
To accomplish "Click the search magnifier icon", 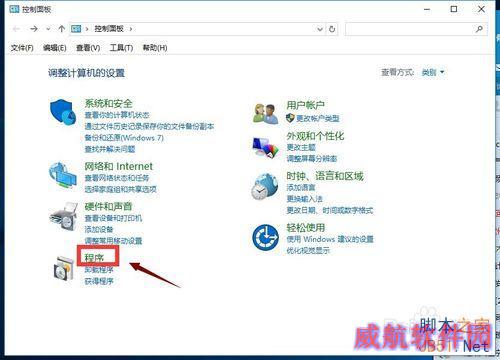I will coord(479,29).
